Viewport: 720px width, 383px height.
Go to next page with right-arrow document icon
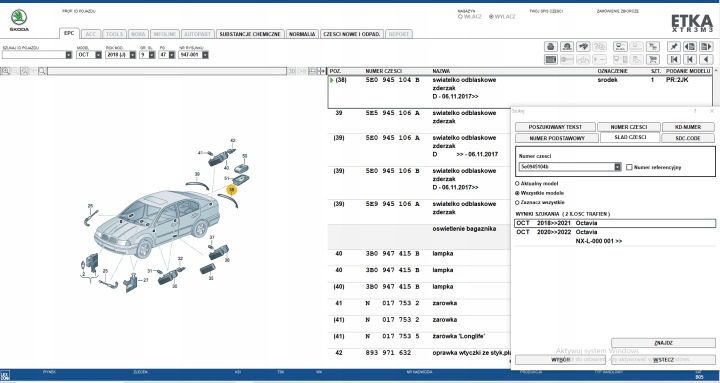706,46
